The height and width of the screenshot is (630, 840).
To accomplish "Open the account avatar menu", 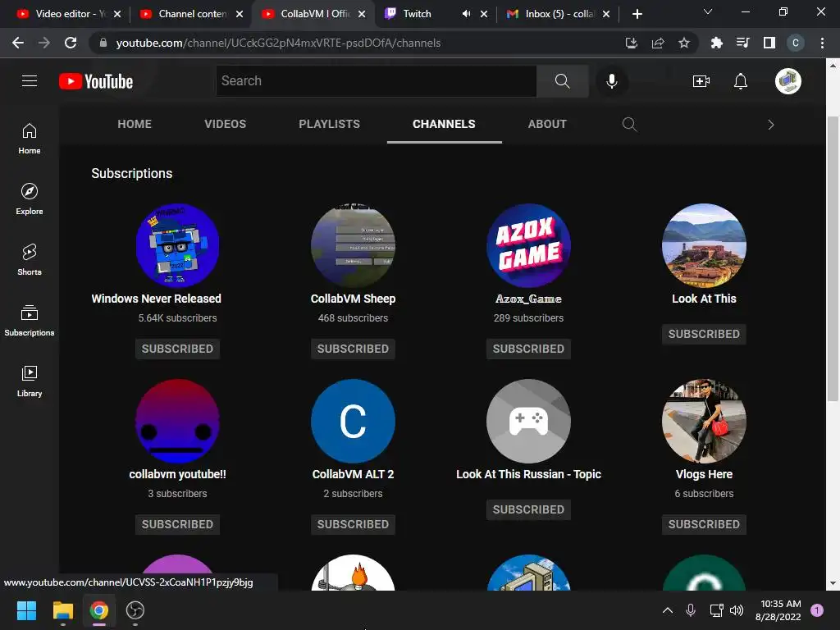I will point(787,81).
